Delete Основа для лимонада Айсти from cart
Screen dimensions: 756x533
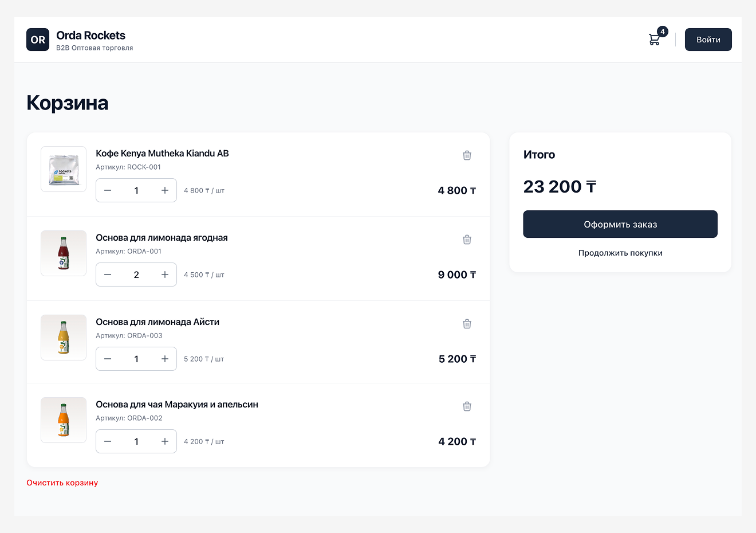(467, 324)
